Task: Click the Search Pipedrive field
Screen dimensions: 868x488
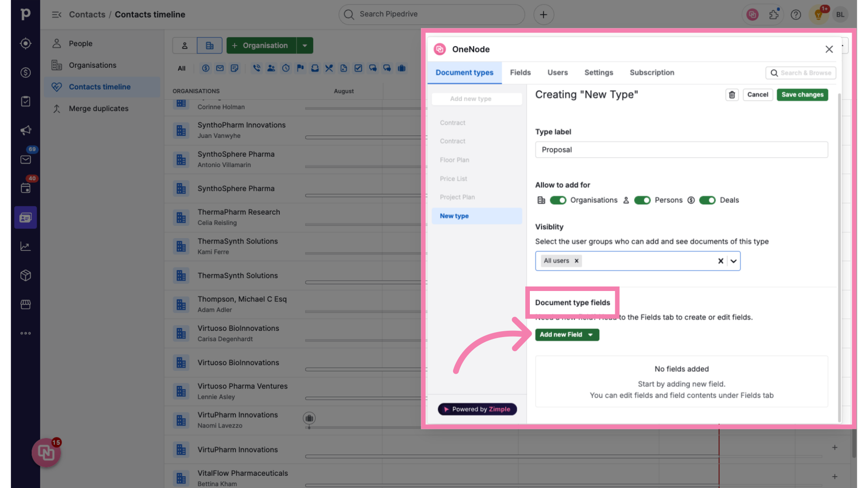Action: pos(432,14)
